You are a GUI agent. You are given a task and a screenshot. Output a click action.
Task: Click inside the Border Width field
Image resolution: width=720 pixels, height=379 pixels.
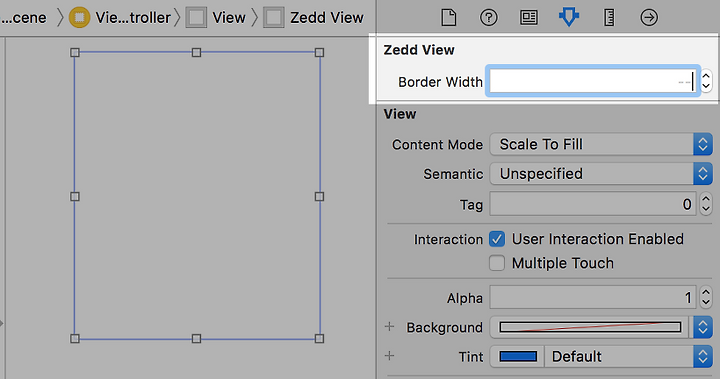[x=592, y=81]
